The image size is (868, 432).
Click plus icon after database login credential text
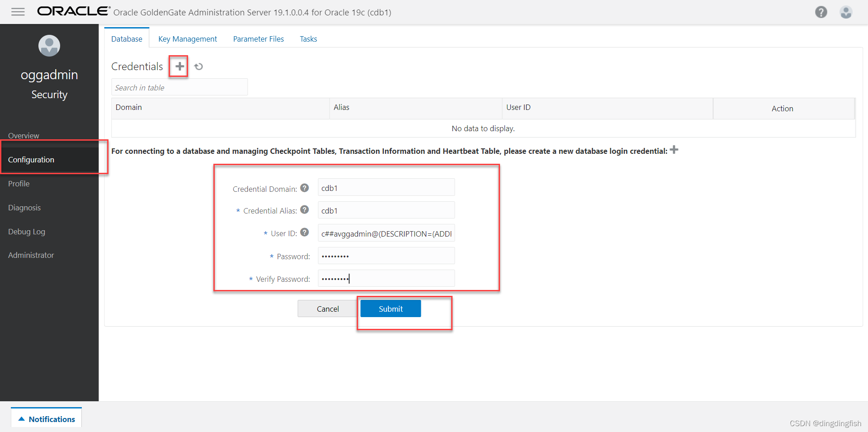pos(674,150)
